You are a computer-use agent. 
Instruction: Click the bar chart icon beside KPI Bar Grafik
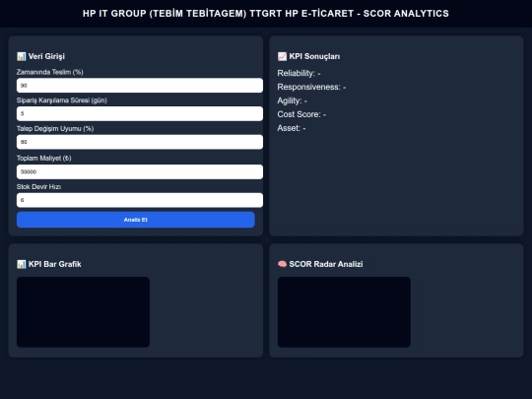tap(22, 264)
